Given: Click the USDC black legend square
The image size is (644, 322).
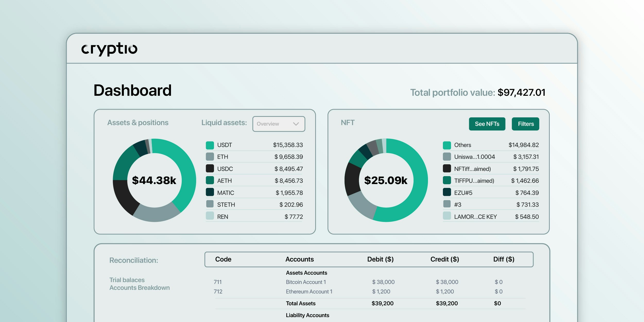Looking at the screenshot, I should tap(210, 169).
